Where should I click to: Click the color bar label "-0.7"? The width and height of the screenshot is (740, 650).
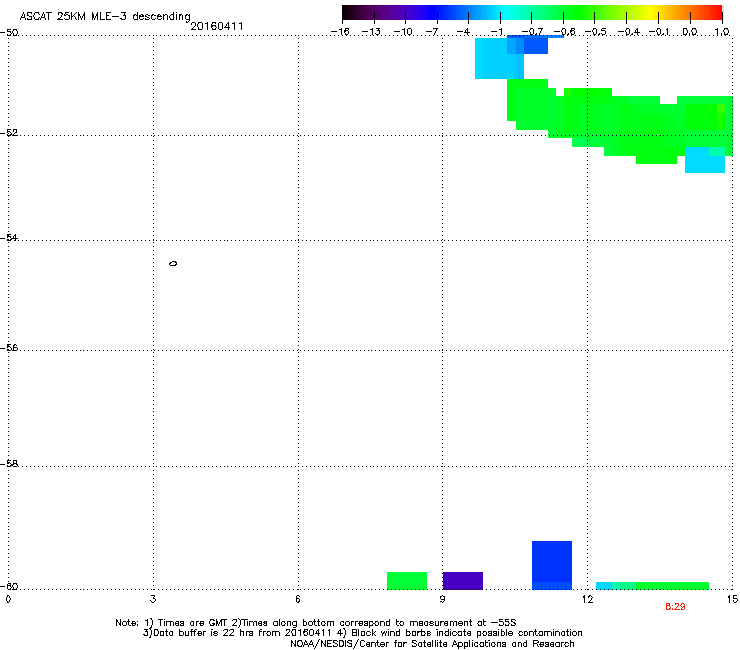[x=531, y=32]
